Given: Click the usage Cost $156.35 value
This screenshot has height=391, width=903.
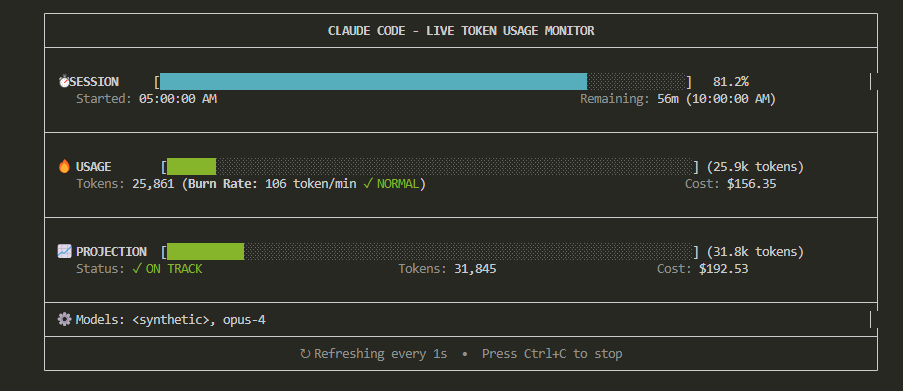Looking at the screenshot, I should click(x=752, y=184).
